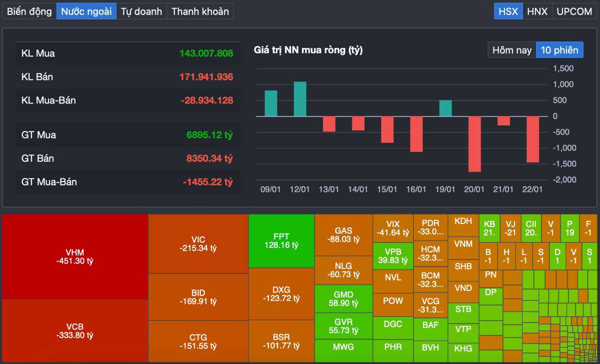Click the Giá trị NN mua ròng title

coord(308,50)
